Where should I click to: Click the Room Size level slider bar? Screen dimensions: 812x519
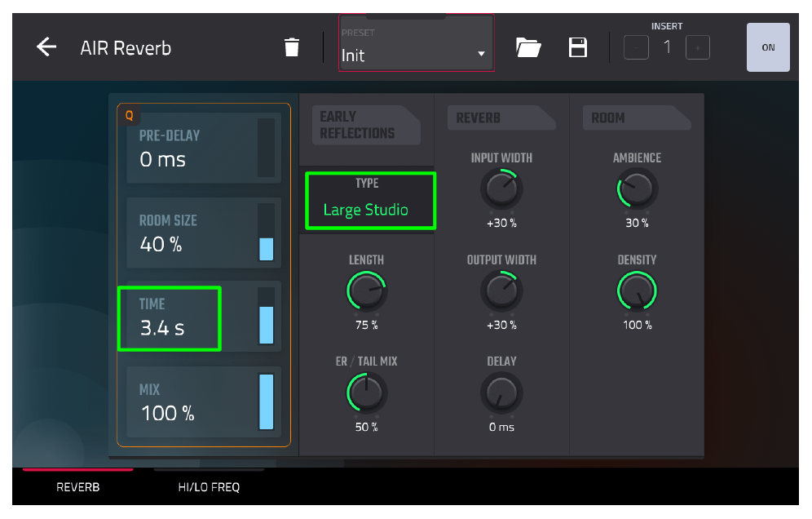(266, 233)
